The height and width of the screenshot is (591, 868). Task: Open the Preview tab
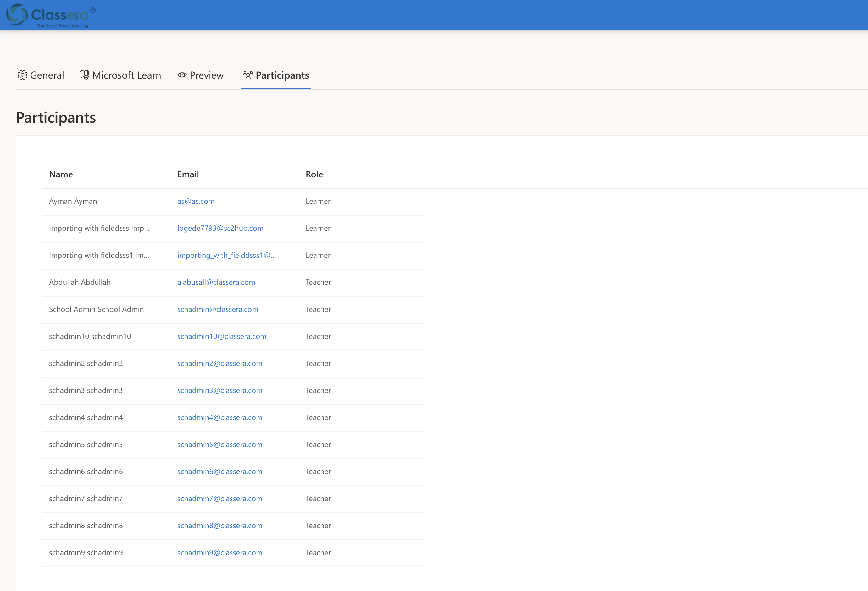[x=201, y=75]
